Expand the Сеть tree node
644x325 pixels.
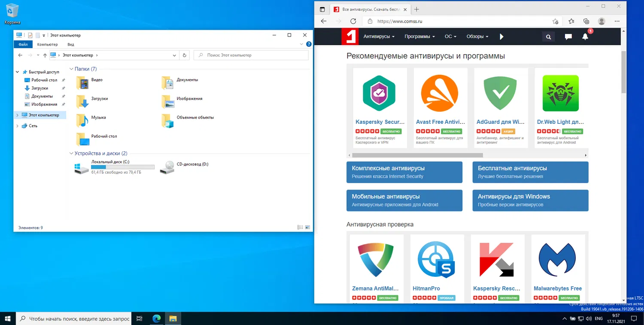[18, 126]
